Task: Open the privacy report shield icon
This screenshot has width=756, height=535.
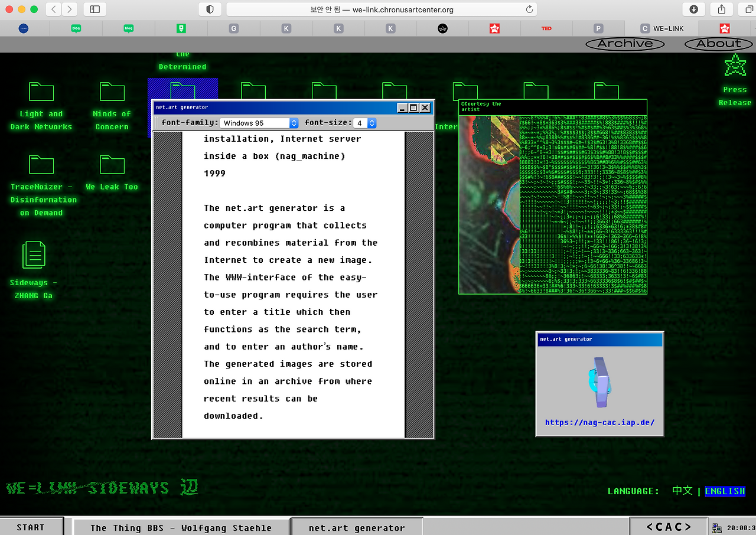Action: tap(210, 9)
